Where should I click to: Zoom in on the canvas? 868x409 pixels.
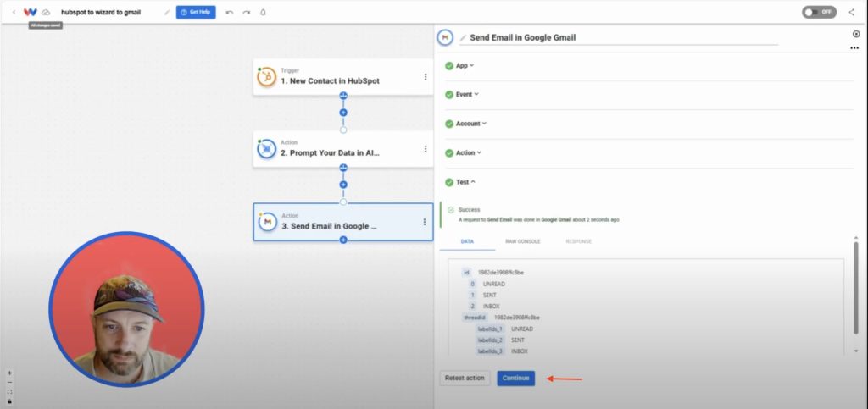click(9, 373)
